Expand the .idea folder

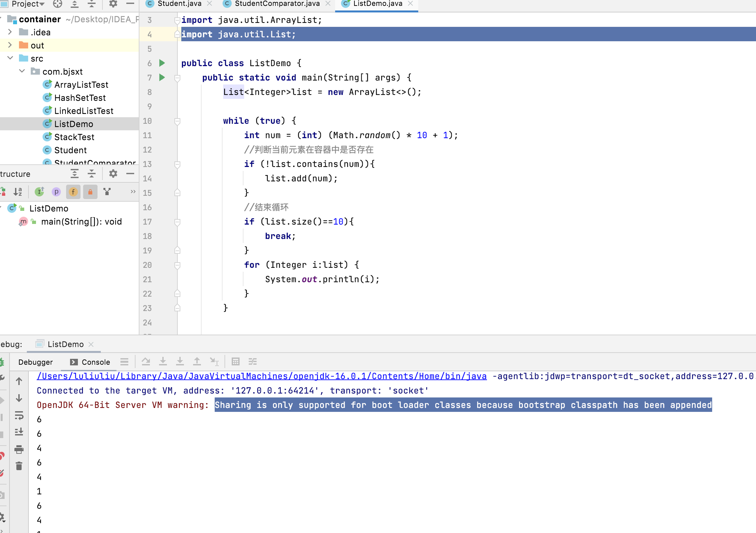click(x=10, y=32)
